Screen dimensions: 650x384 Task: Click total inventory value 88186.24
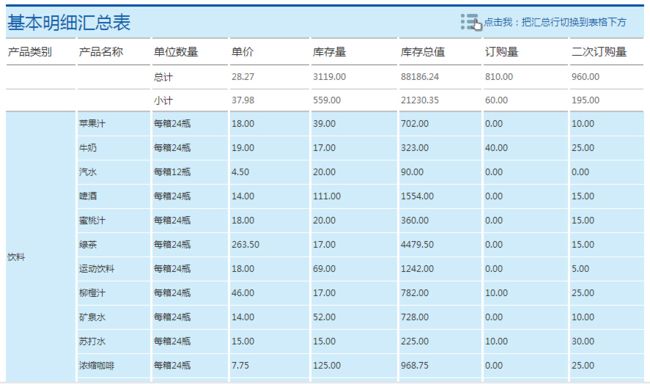pyautogui.click(x=420, y=77)
